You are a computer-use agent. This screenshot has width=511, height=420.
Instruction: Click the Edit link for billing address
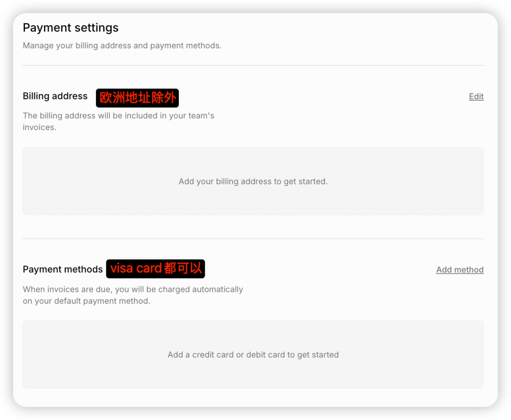pyautogui.click(x=476, y=96)
